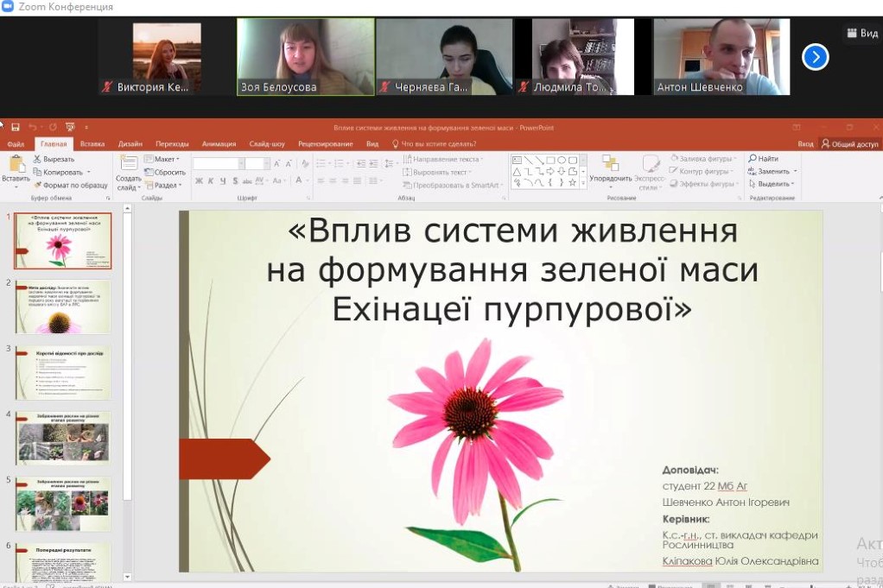Align text right in Абзац group

[x=346, y=180]
